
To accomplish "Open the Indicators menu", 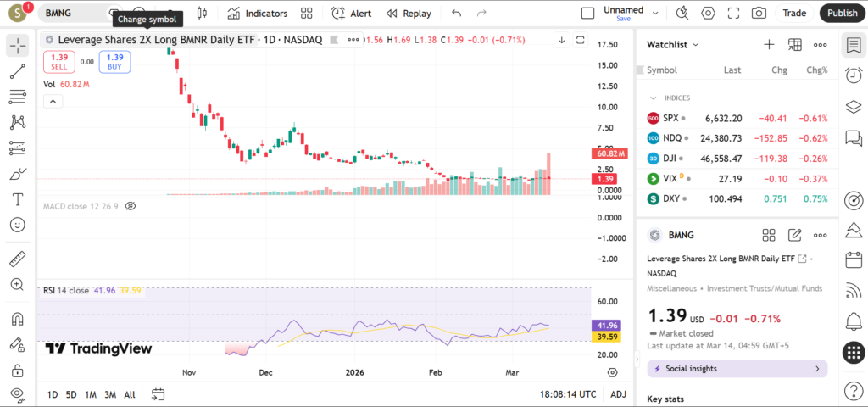I will pos(257,14).
